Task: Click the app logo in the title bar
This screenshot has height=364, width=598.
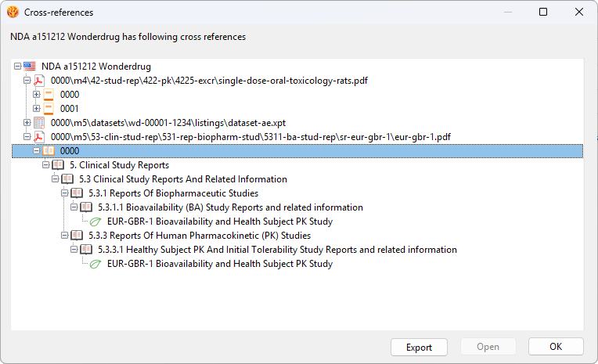Action: click(x=13, y=13)
